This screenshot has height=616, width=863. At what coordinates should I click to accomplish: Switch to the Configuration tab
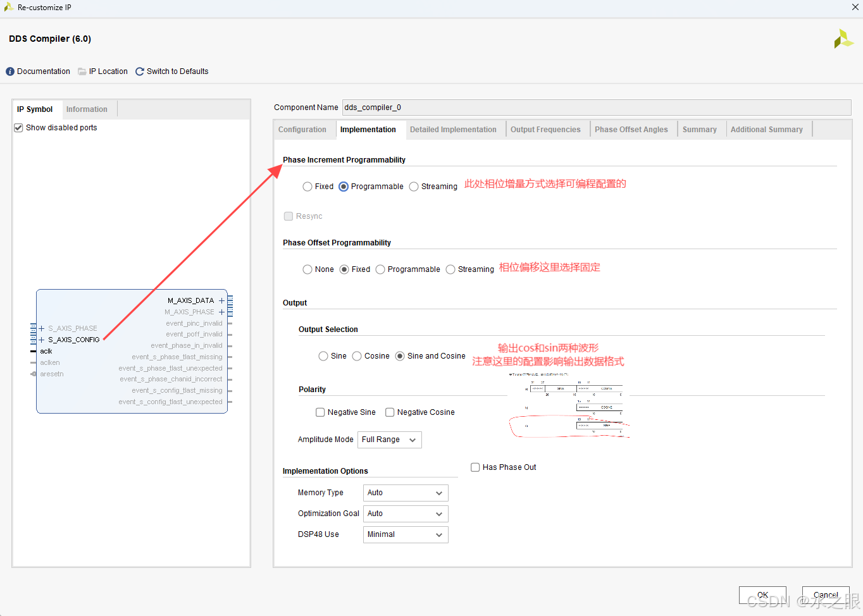coord(302,130)
